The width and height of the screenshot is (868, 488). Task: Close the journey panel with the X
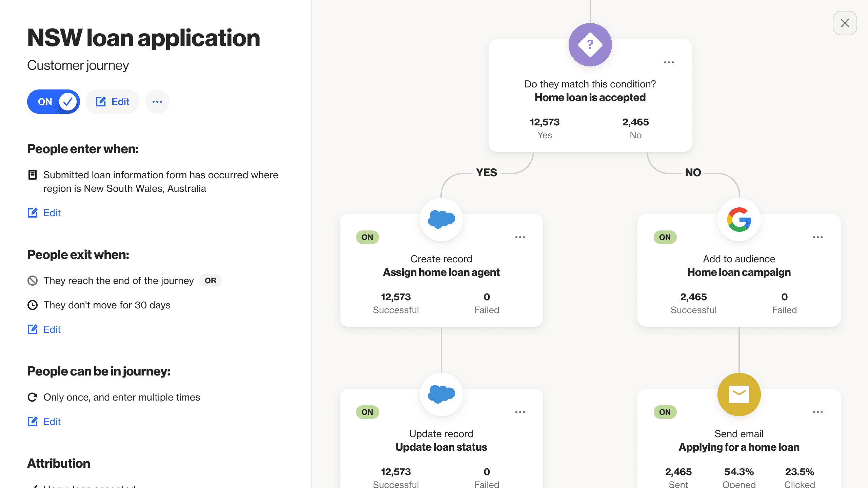(x=845, y=23)
